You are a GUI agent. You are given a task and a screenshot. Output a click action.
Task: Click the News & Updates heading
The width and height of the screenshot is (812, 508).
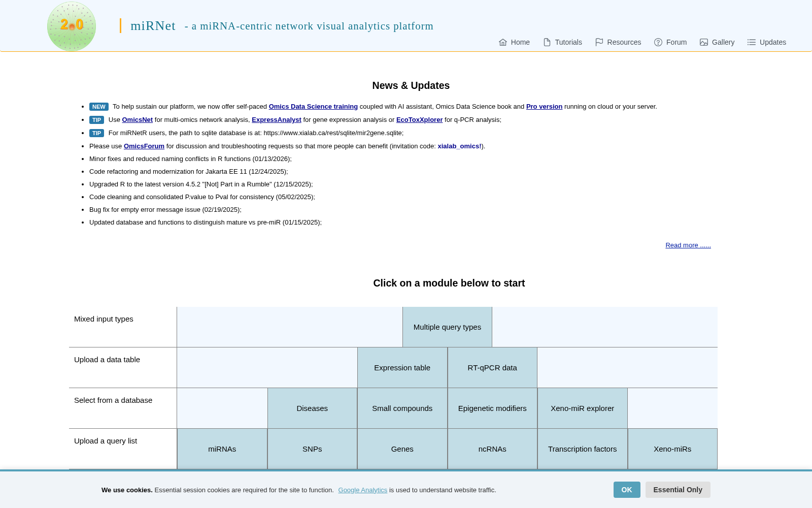point(411,85)
